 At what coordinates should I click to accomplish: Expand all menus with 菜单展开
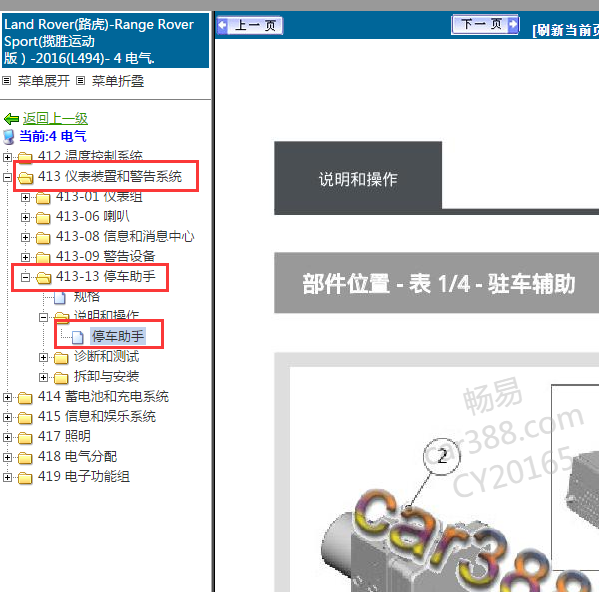[x=44, y=81]
